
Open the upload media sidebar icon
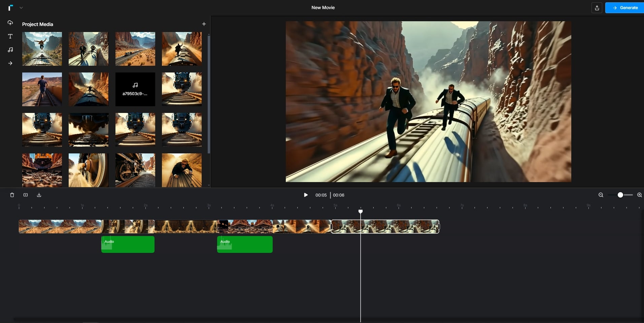click(x=10, y=23)
